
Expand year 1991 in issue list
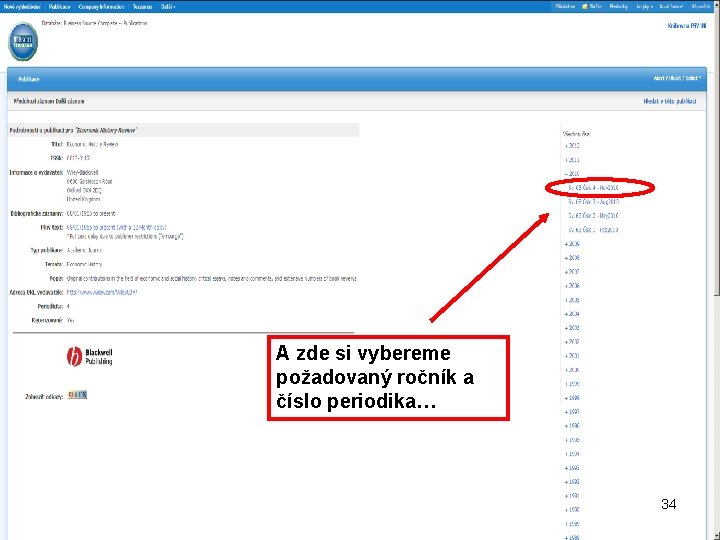coord(572,496)
